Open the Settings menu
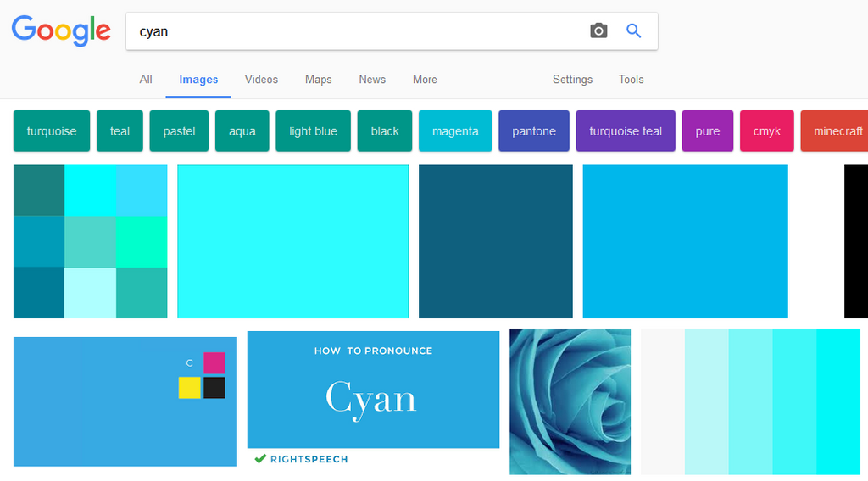The width and height of the screenshot is (868, 481). point(572,80)
